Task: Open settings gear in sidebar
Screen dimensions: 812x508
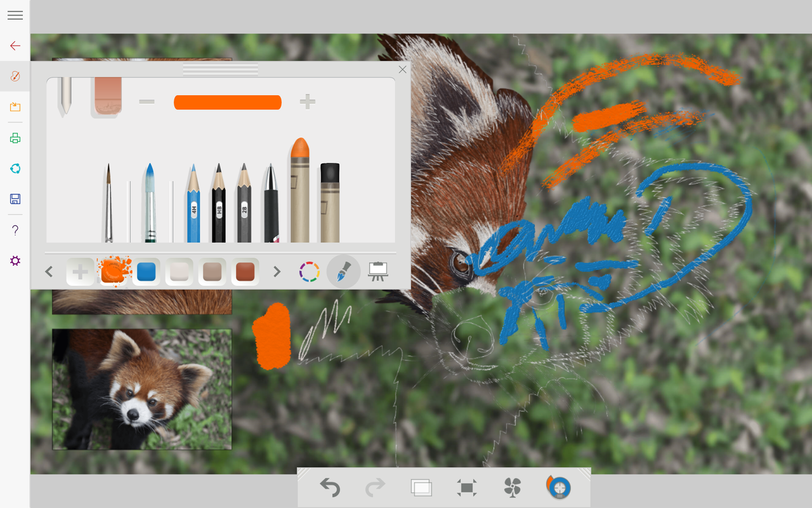Action: click(15, 260)
